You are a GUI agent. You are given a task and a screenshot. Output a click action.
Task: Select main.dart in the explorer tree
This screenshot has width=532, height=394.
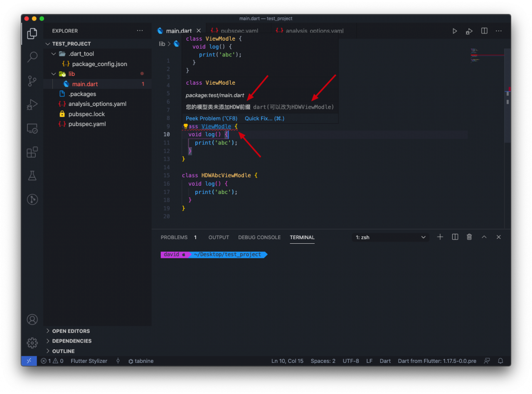click(85, 84)
